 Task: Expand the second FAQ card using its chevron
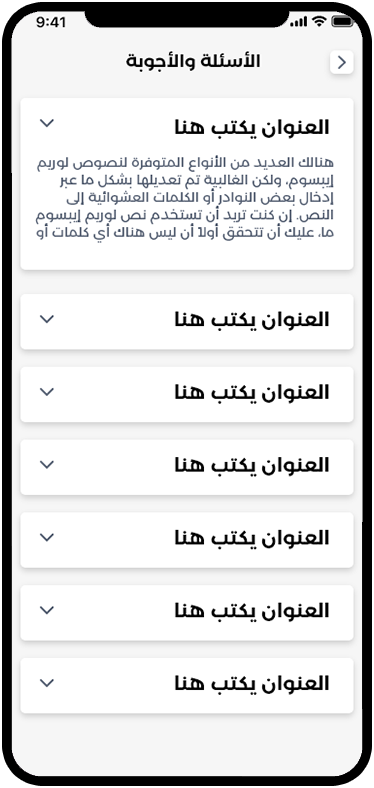47,319
